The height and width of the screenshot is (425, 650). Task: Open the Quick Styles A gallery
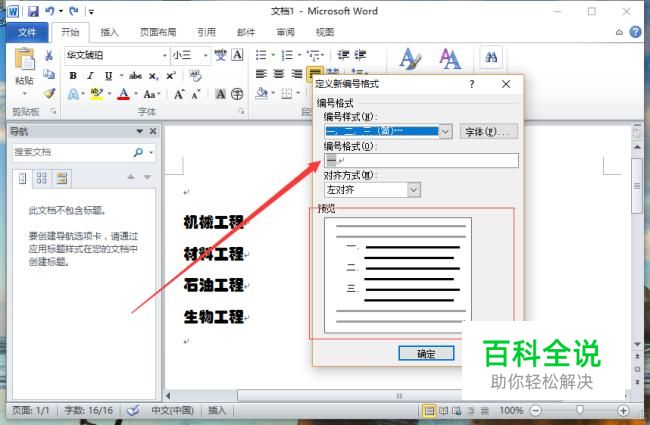click(x=410, y=58)
